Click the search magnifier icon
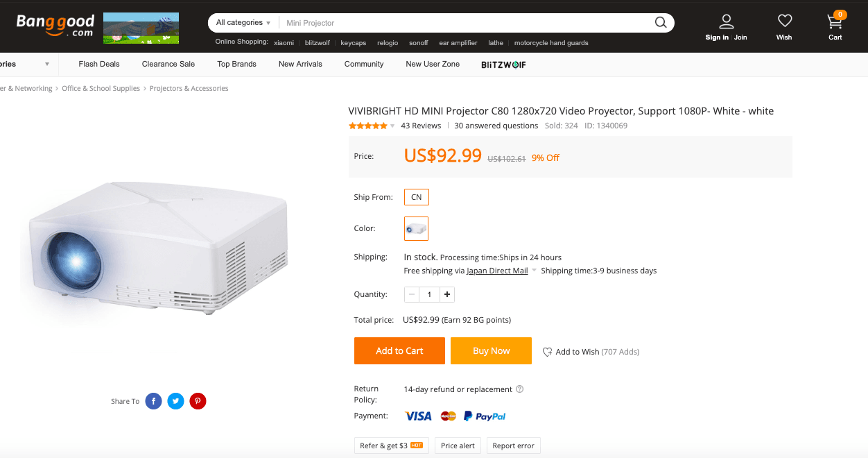Screen dimensions: 868x458 pyautogui.click(x=661, y=23)
